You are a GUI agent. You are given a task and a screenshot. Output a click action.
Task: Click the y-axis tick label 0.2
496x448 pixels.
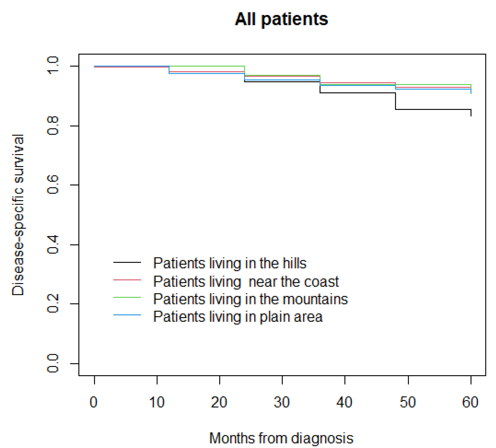pos(52,304)
